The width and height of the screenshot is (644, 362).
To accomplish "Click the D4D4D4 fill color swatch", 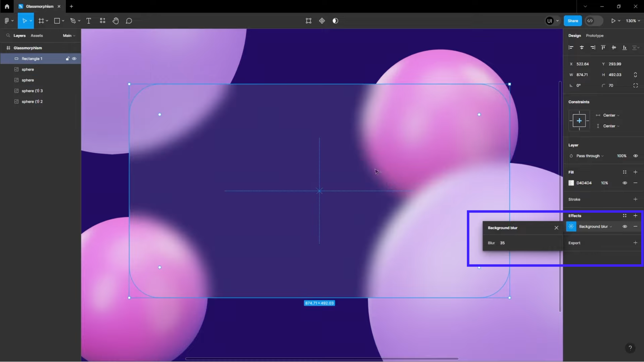I will click(571, 183).
